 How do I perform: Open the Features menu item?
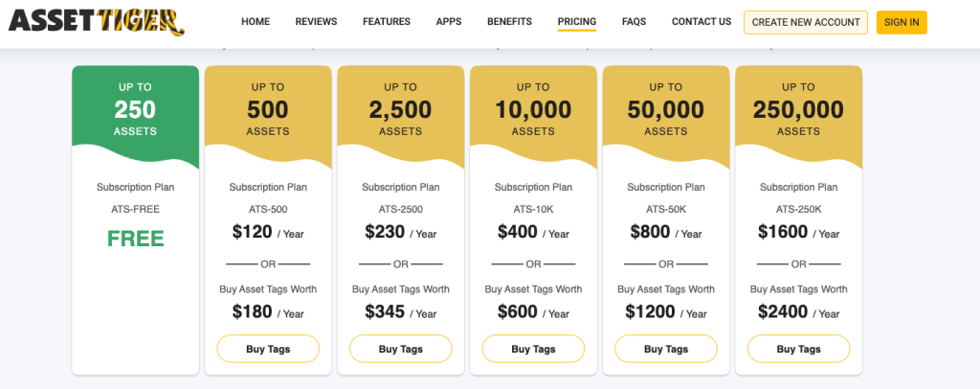pos(387,22)
